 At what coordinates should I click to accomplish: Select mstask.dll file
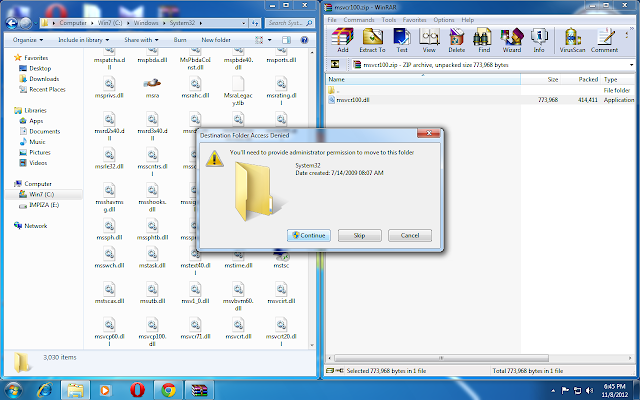point(152,258)
